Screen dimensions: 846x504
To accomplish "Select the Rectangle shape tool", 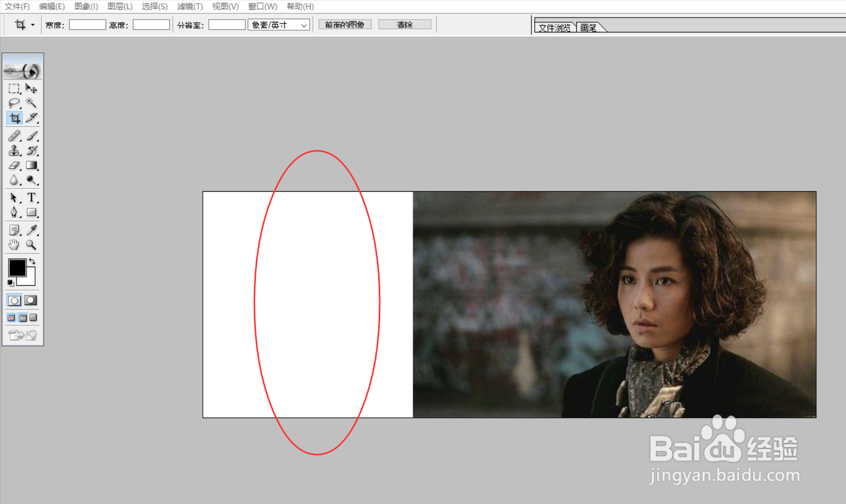I will (x=31, y=212).
